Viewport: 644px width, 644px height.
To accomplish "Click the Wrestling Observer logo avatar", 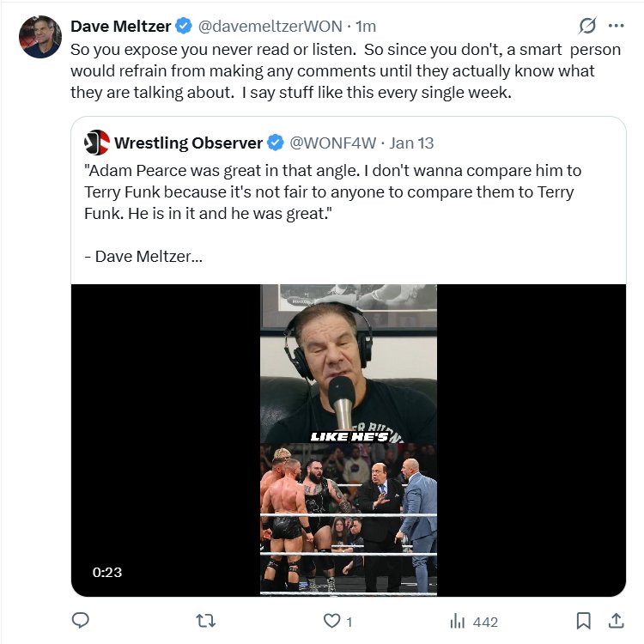I will pos(98,142).
